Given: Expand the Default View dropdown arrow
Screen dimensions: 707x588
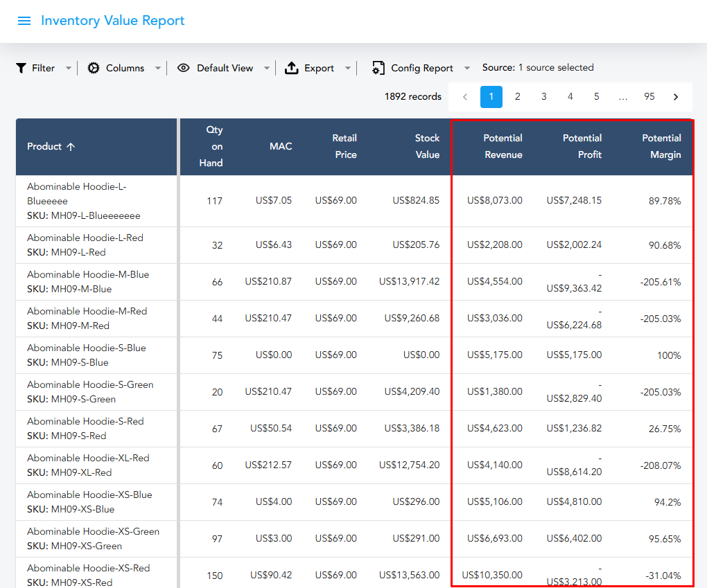Looking at the screenshot, I should [x=267, y=68].
